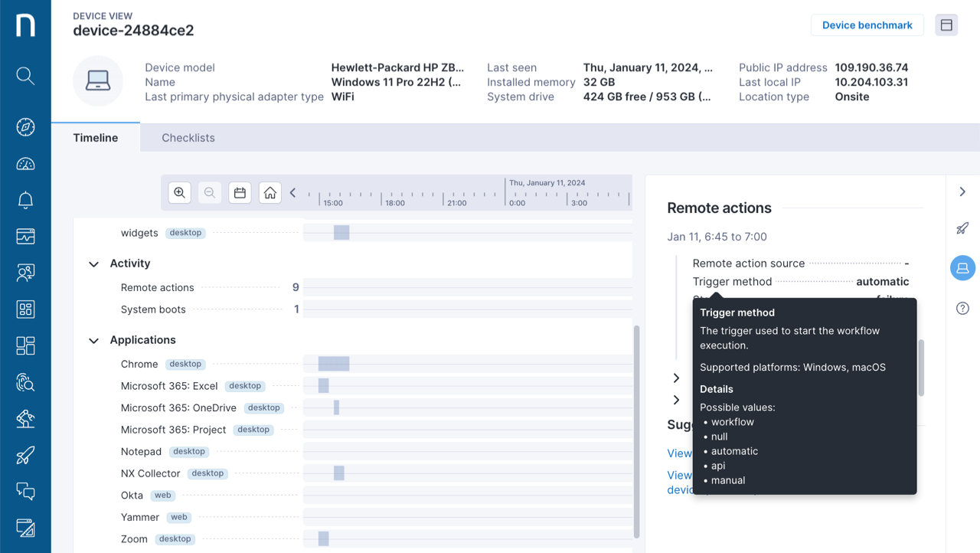The image size is (980, 553).
Task: Navigate timeline backward with left arrow
Action: click(x=292, y=193)
